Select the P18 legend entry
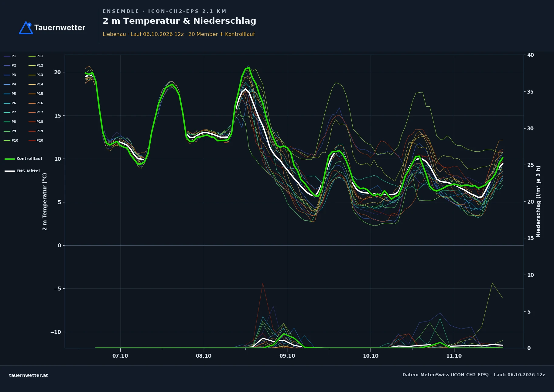This screenshot has height=392, width=554. (36, 122)
